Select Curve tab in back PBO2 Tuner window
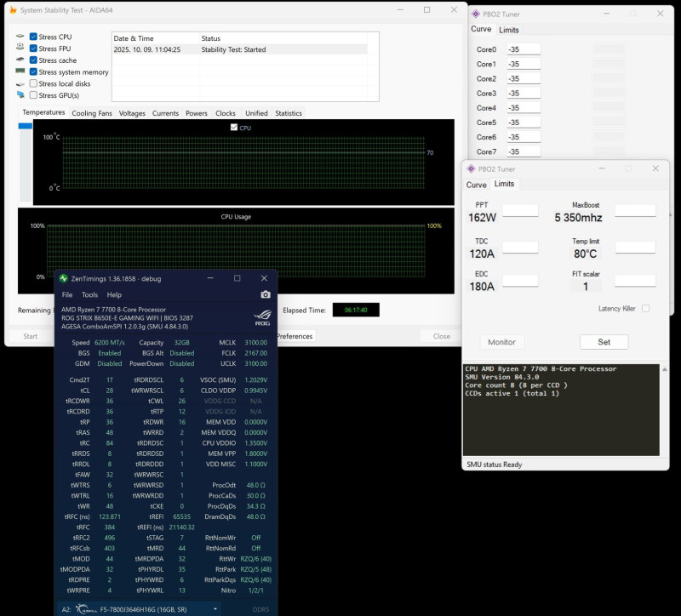 (x=481, y=29)
